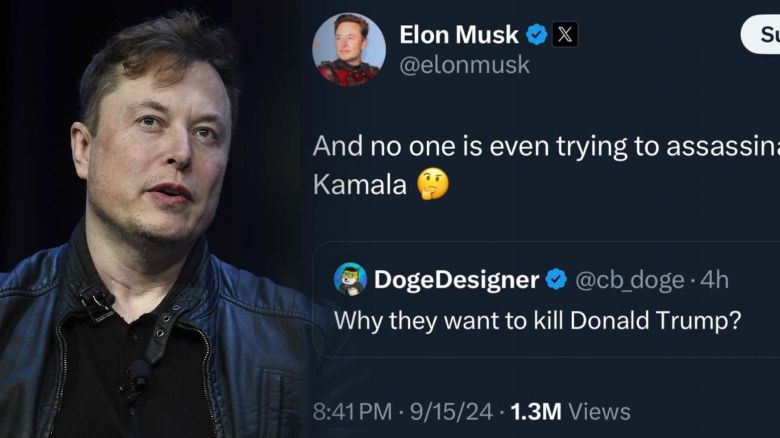
Task: Click the blue verified badge beside Elon Musk
Action: (537, 35)
